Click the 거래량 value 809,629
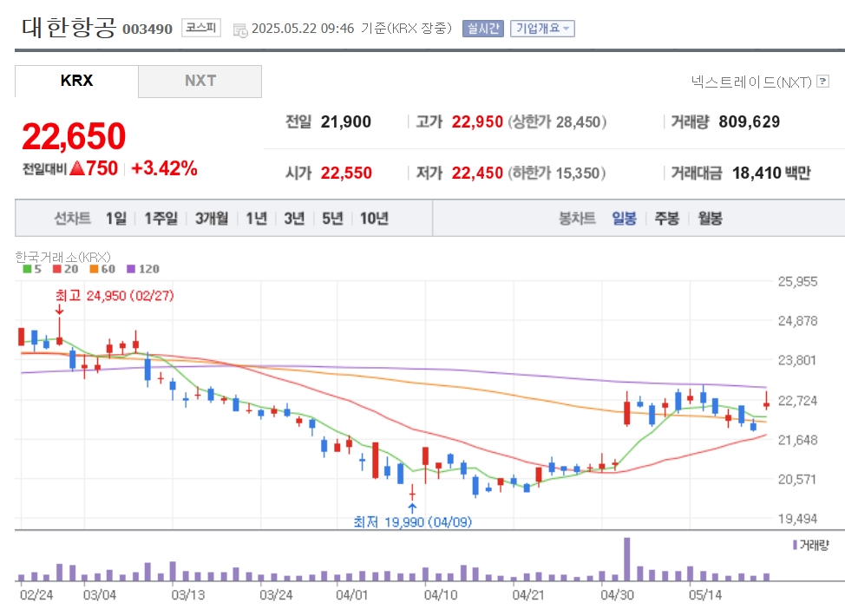This screenshot has width=845, height=616. (x=749, y=121)
